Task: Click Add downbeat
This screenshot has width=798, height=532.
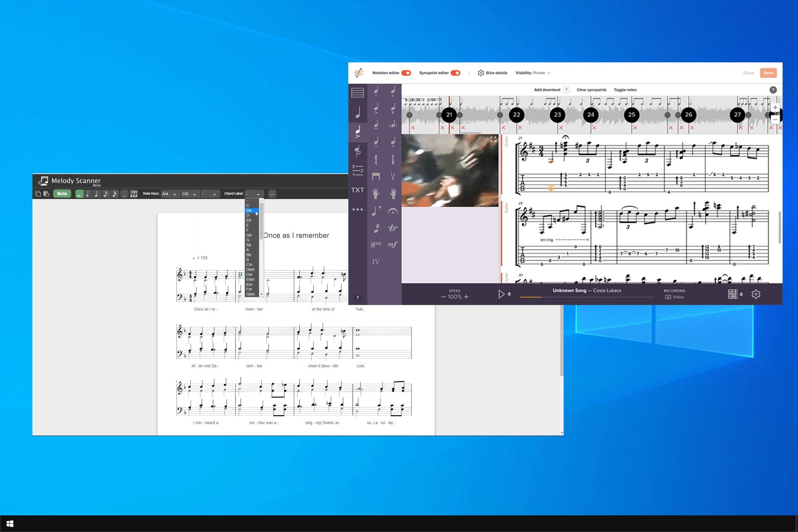Action: 547,90
